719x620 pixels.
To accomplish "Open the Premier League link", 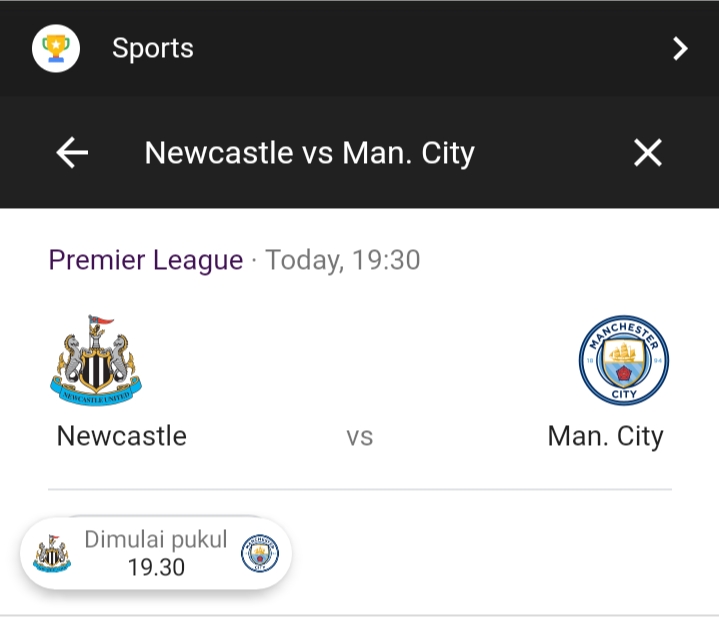I will [x=146, y=261].
